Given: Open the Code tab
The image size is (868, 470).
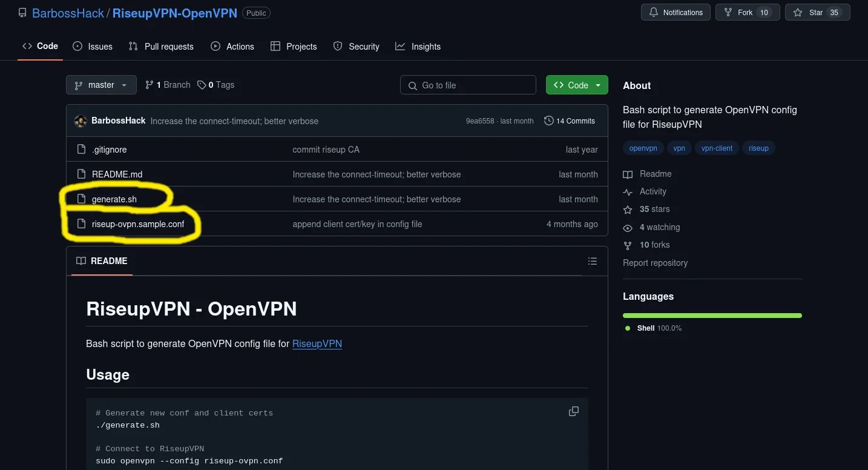Looking at the screenshot, I should pyautogui.click(x=41, y=46).
